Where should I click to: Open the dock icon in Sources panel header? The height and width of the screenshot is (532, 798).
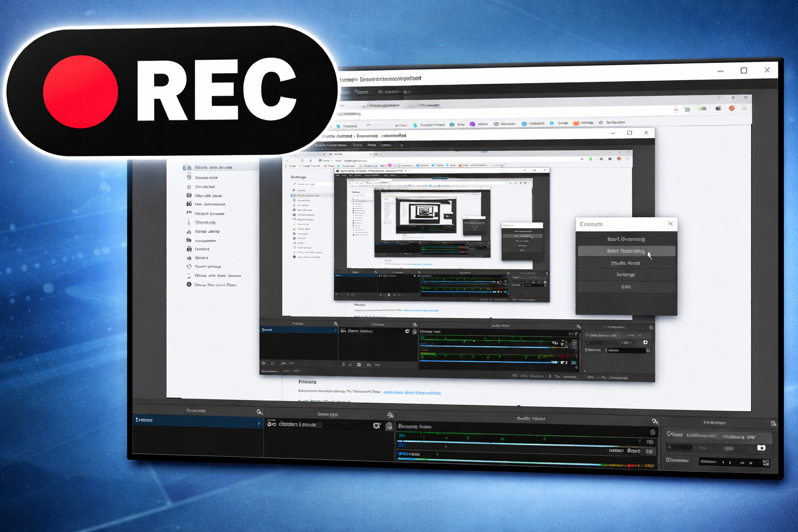pos(390,415)
